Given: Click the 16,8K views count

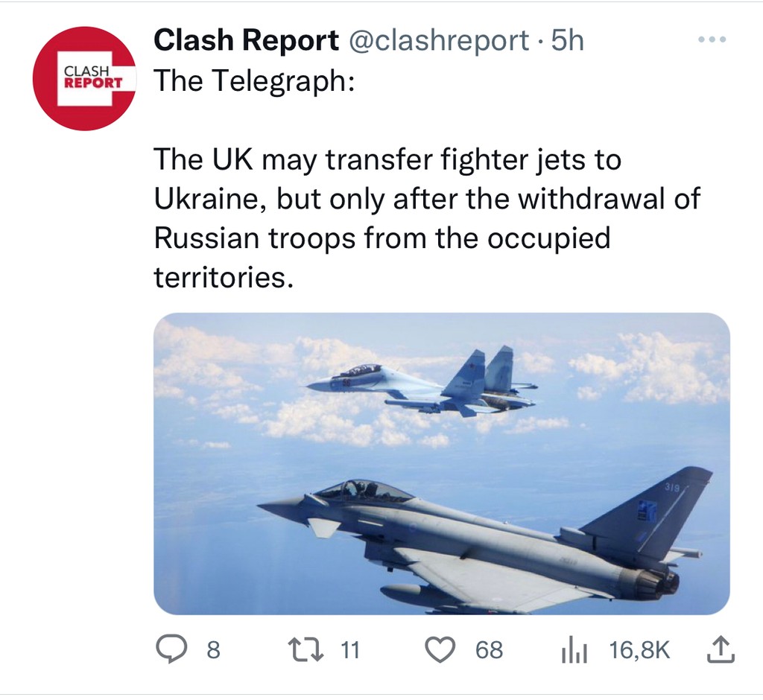Looking at the screenshot, I should [639, 651].
